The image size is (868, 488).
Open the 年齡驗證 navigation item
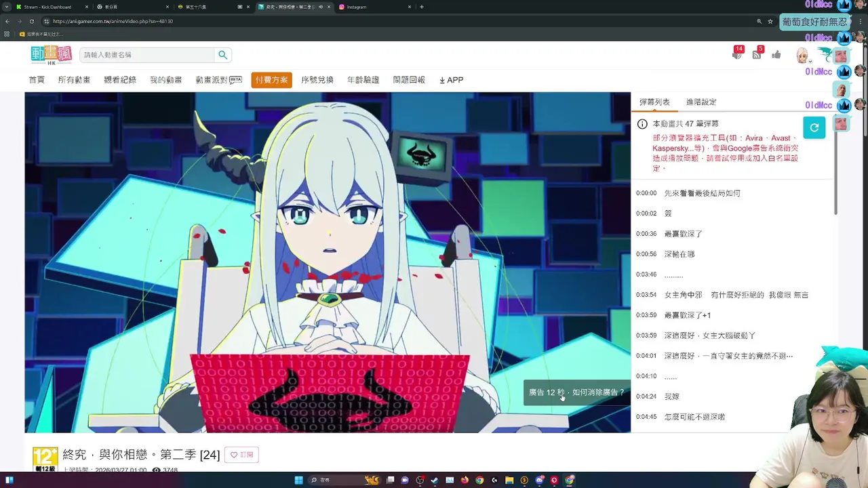click(x=363, y=80)
